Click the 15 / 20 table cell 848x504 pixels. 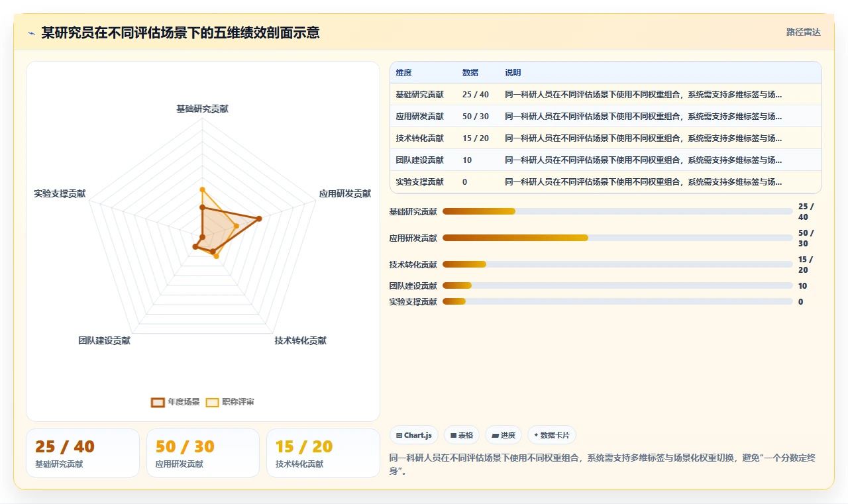click(x=476, y=138)
